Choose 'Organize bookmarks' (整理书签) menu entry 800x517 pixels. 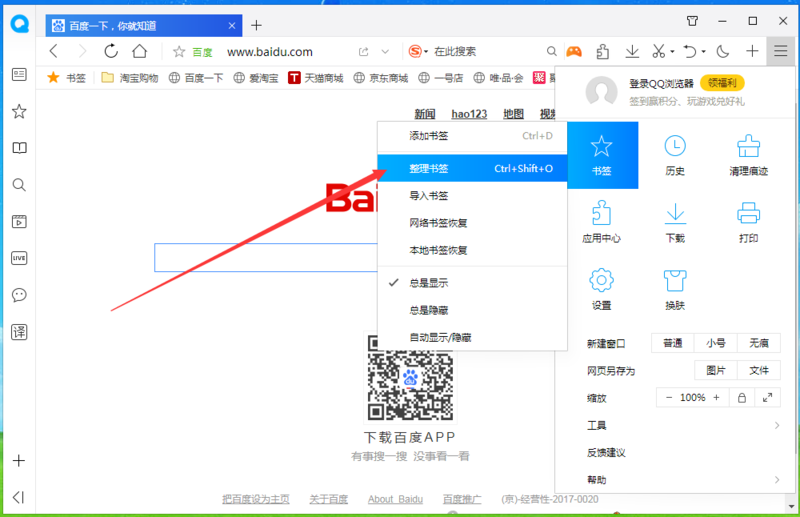(472, 168)
